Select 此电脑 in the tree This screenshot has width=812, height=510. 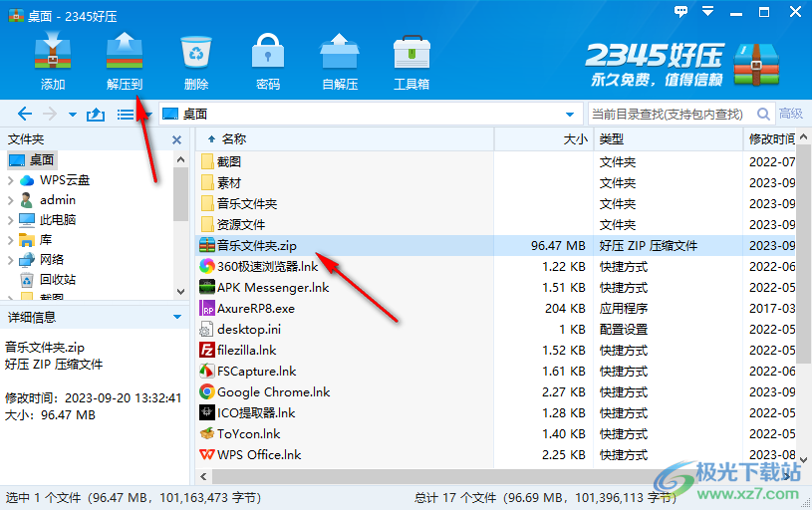coord(48,220)
